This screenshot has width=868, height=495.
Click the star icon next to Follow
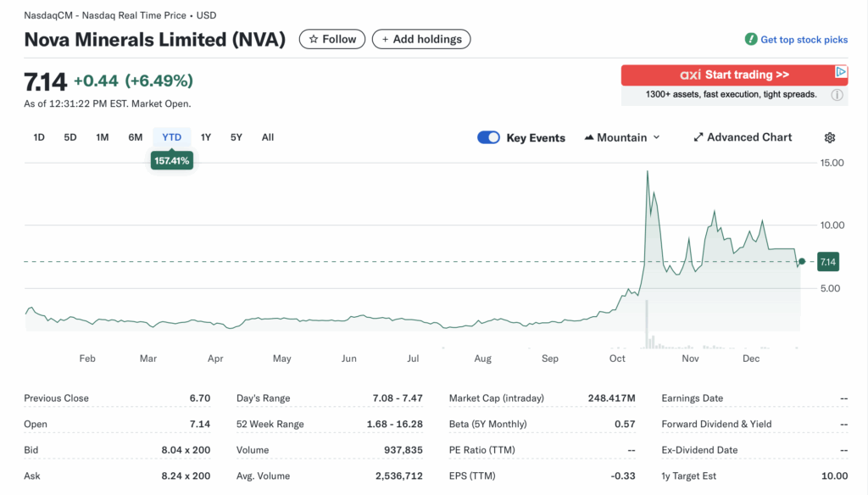(x=314, y=39)
